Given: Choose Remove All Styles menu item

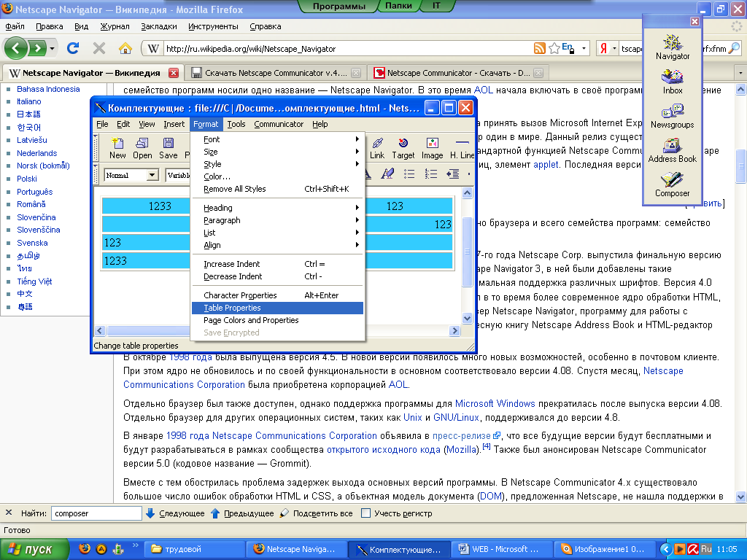Looking at the screenshot, I should coord(277,189).
